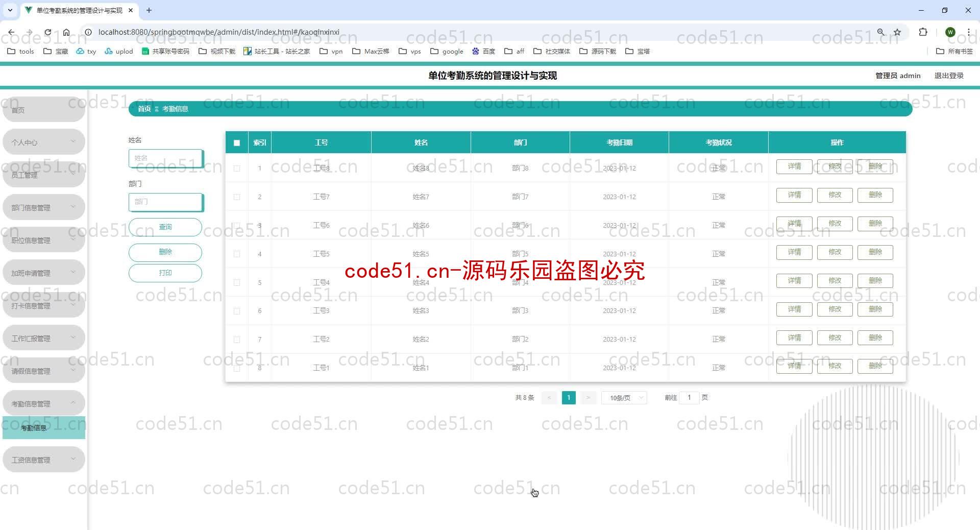This screenshot has width=980, height=530.
Task: Open the 共享账号密码 bookmark
Action: (x=165, y=51)
